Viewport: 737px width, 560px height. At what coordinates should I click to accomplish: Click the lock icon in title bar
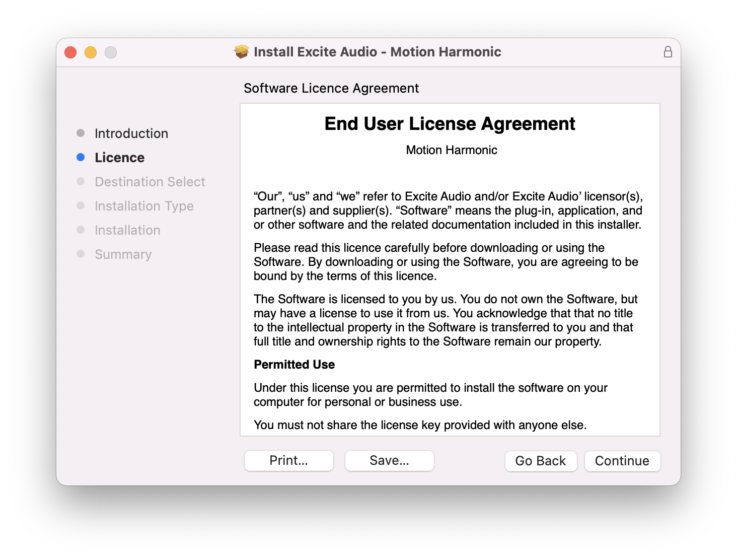tap(668, 52)
